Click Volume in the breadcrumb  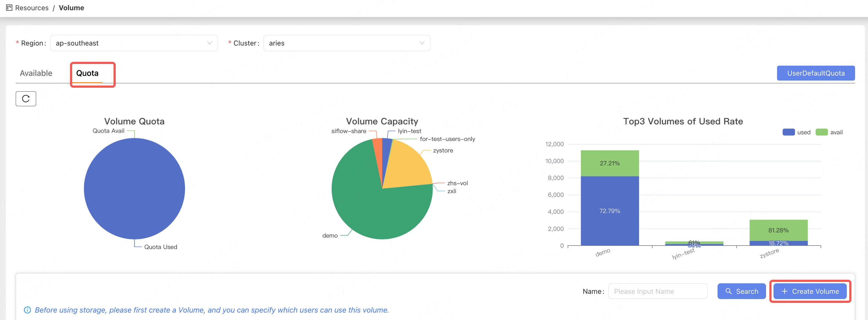(71, 8)
